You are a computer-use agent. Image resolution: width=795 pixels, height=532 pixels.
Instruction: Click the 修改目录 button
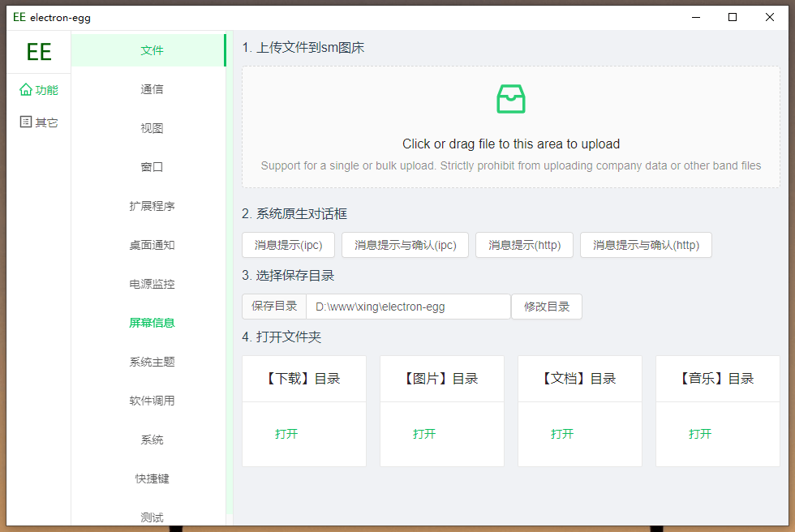coord(546,307)
